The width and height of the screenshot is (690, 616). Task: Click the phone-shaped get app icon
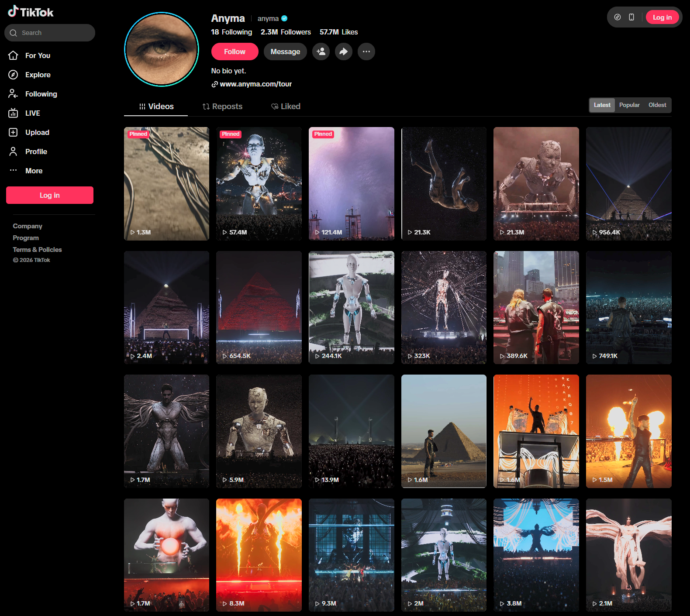click(631, 17)
